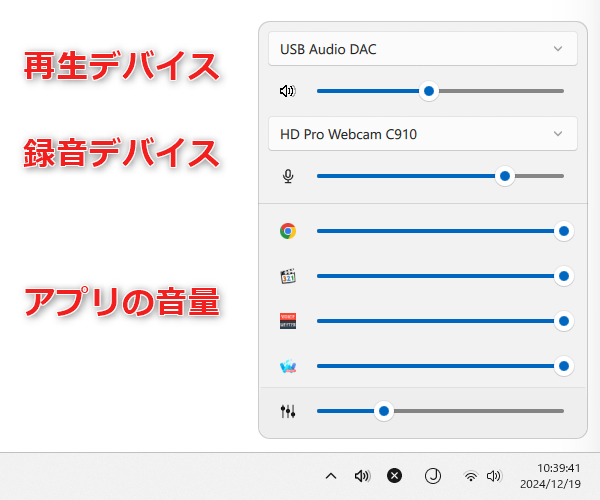Click the blue crown app icon in mixer
The image size is (600, 500).
coord(288,366)
